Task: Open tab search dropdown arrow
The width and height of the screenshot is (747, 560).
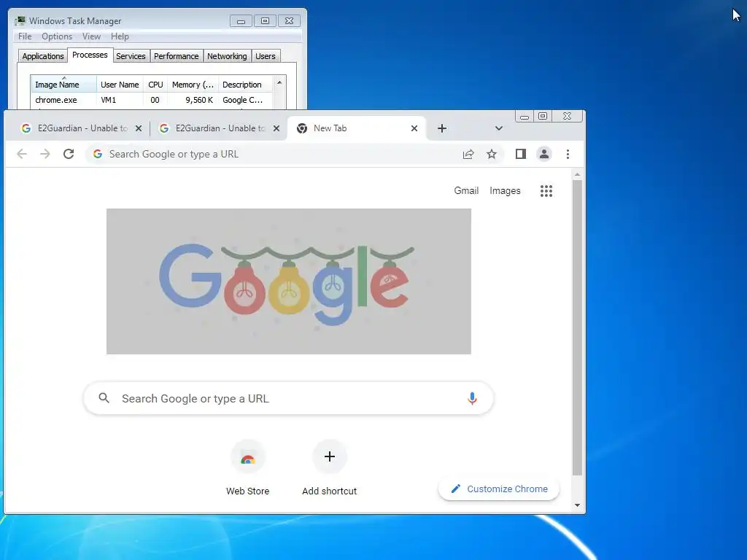Action: (499, 128)
